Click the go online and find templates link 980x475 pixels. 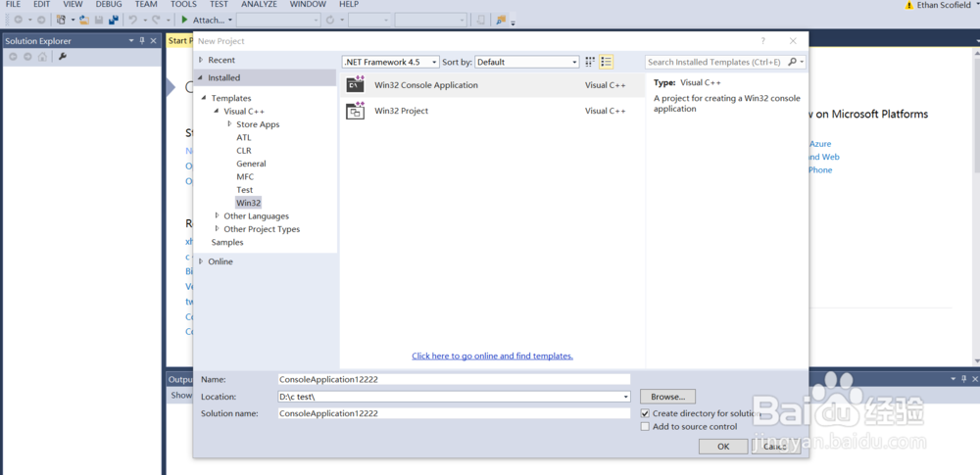tap(493, 356)
